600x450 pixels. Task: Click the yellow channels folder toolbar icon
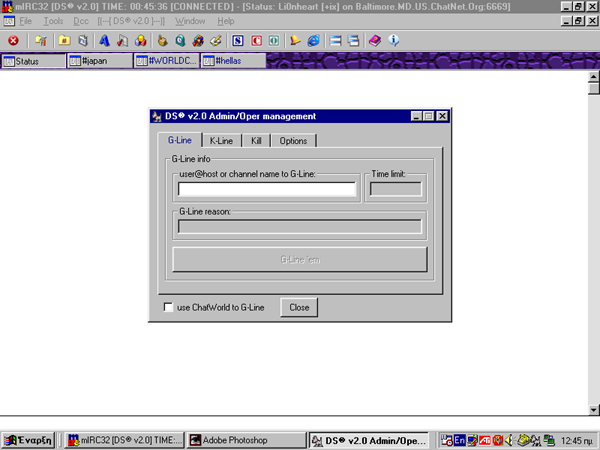tap(64, 41)
